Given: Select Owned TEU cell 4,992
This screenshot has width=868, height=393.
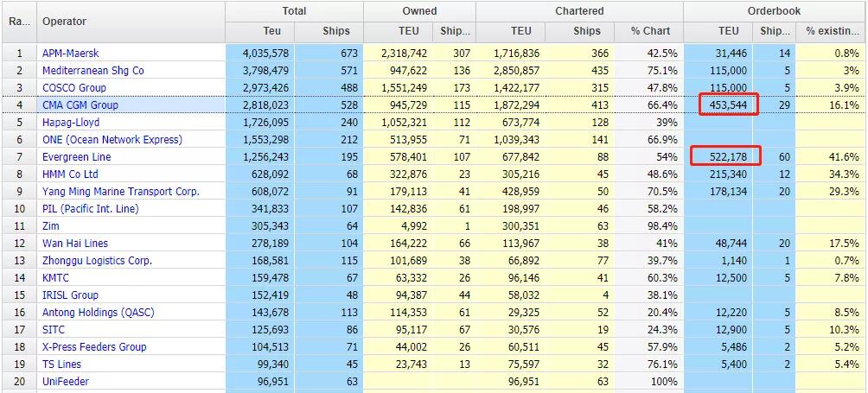Looking at the screenshot, I should 399,226.
